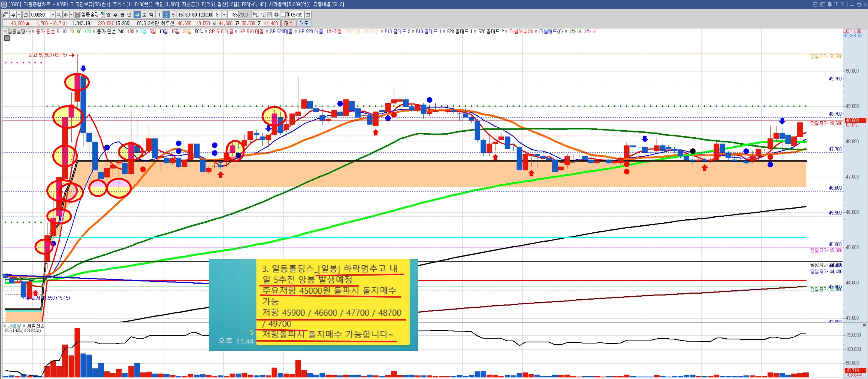Select the 15 minute interval tab
The width and height of the screenshot is (868, 379).
click(x=180, y=15)
